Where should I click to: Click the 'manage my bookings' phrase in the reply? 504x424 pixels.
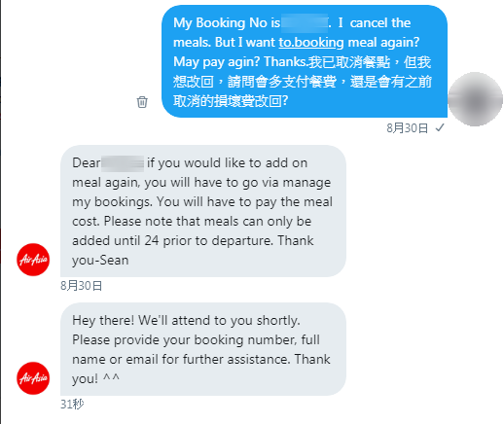(x=201, y=192)
